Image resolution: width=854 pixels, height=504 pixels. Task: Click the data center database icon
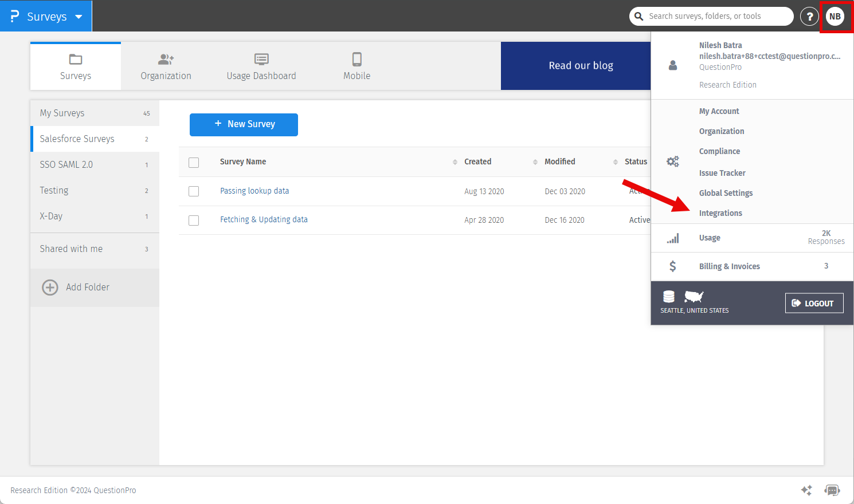pos(669,297)
